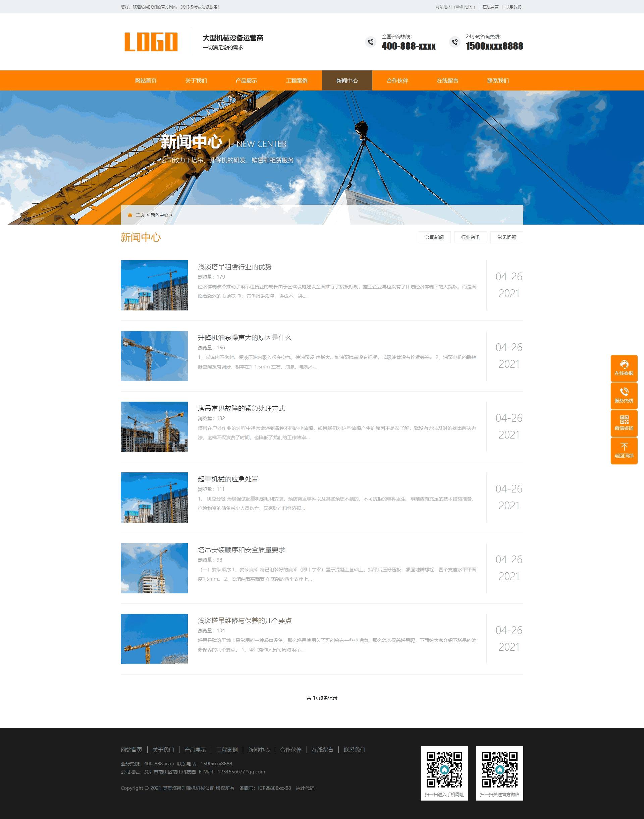
Task: Click the 24-hour hotline phone icon
Action: click(x=455, y=42)
